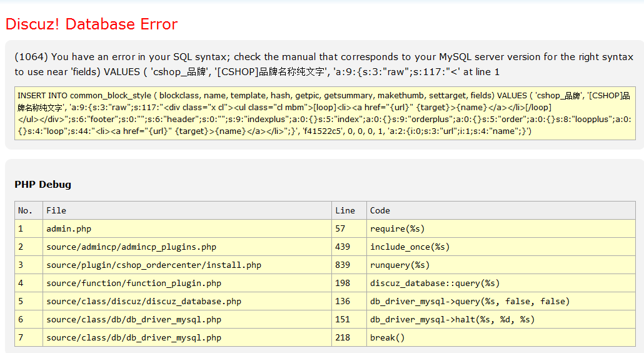644x353 pixels.
Task: Click the No. column header
Action: click(29, 210)
